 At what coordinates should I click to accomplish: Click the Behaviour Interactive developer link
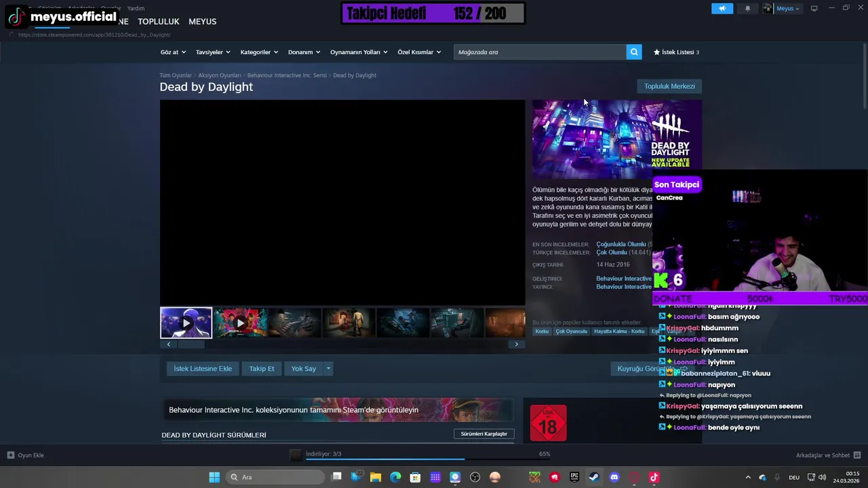(624, 279)
